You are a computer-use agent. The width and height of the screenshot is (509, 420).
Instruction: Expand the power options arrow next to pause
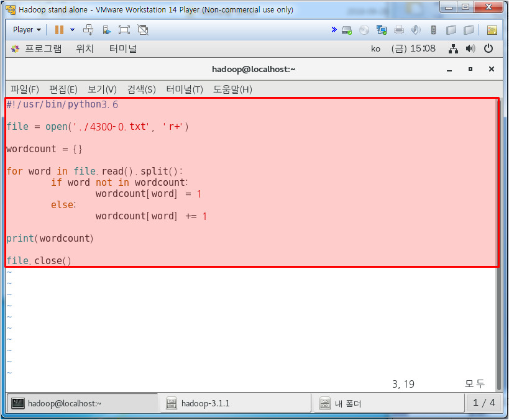72,30
